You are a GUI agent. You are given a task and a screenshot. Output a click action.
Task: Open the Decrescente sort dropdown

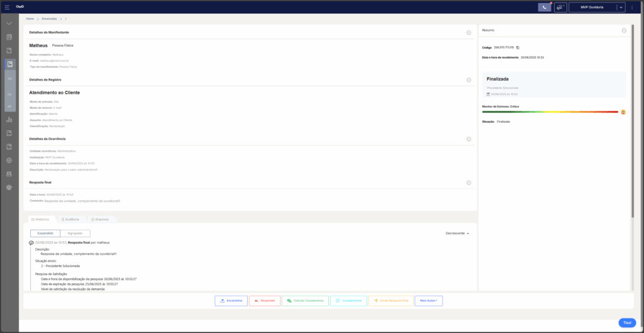tap(457, 233)
